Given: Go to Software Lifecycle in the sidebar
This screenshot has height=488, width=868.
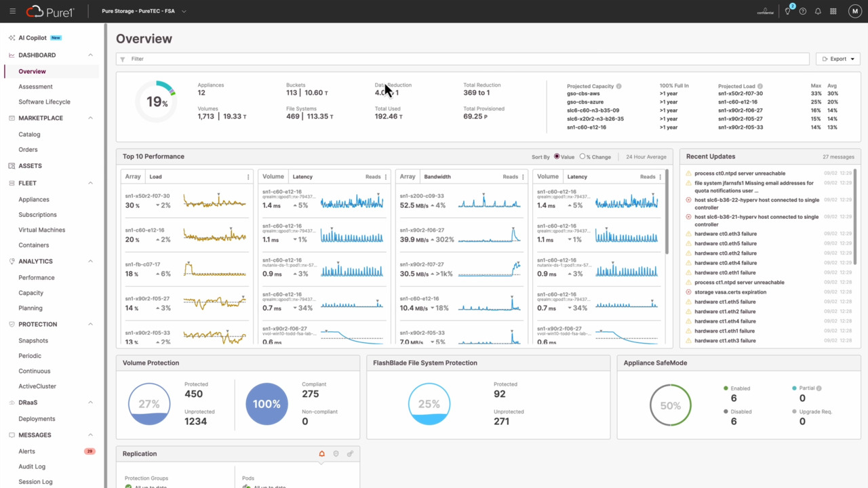Looking at the screenshot, I should [x=44, y=102].
